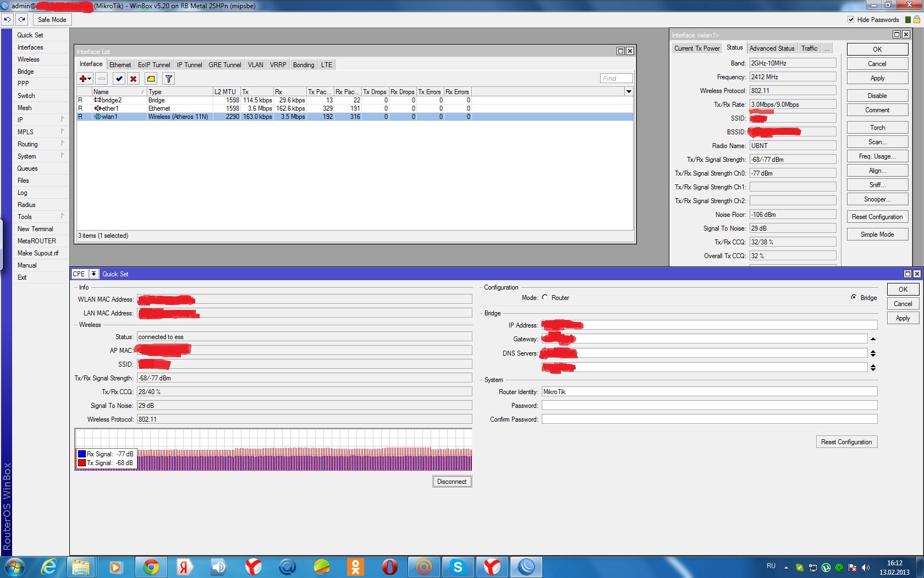Click the Undo arrow in the WinBox toolbar
The width and height of the screenshot is (924, 578).
coord(7,19)
